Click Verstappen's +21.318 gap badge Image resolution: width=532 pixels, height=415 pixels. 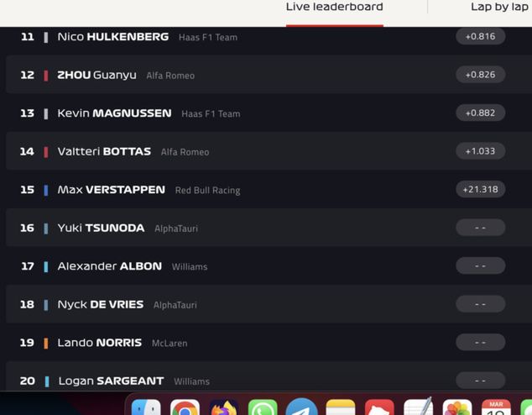pyautogui.click(x=481, y=189)
